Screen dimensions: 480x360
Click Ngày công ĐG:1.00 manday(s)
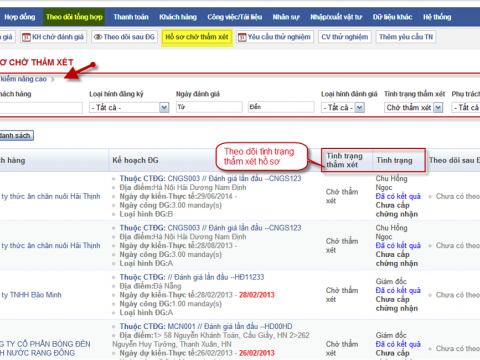point(170,304)
